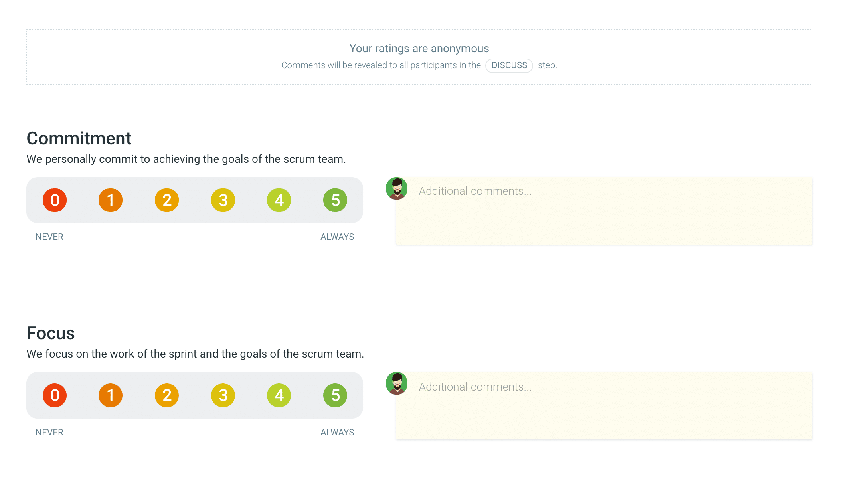Image resolution: width=846 pixels, height=504 pixels.
Task: Rate Focus as 4
Action: pyautogui.click(x=279, y=395)
